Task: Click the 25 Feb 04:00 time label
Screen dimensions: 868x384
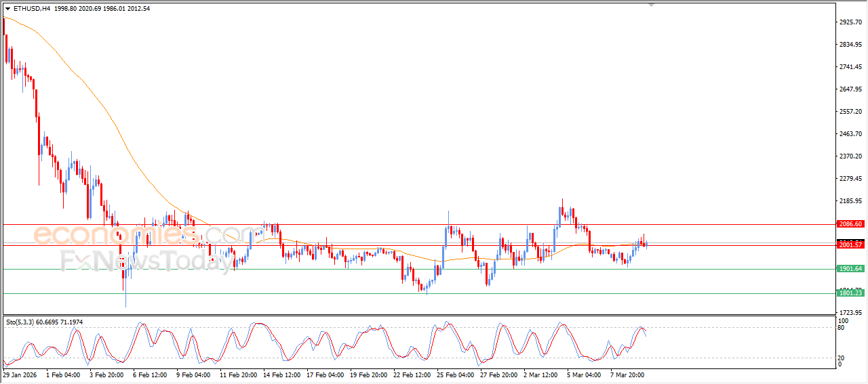Action: pos(455,374)
